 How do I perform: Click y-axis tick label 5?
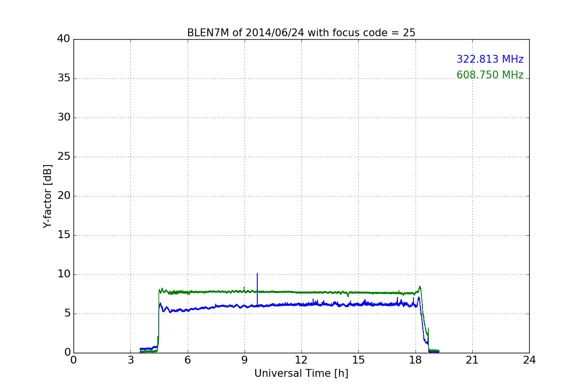pos(67,314)
